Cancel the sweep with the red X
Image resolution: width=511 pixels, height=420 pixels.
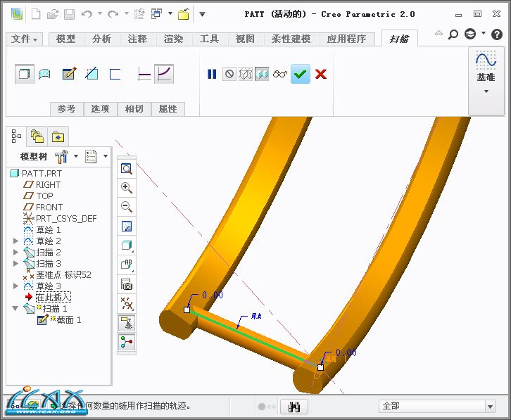tap(321, 74)
